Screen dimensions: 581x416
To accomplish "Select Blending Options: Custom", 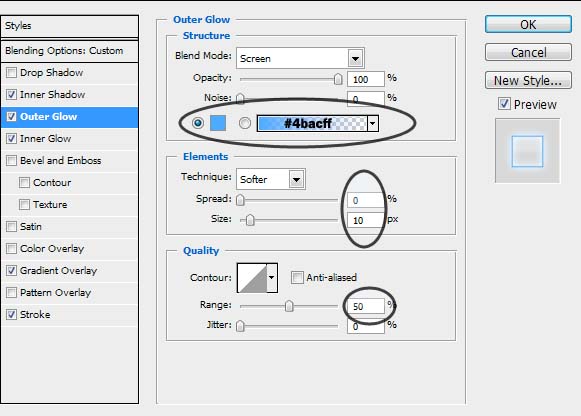I will coord(70,51).
